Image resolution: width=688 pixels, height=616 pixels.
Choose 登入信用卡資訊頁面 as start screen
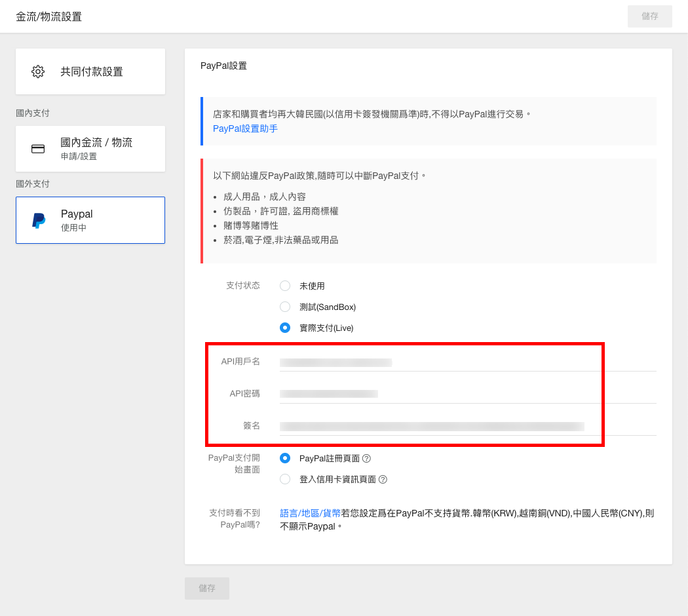[285, 480]
